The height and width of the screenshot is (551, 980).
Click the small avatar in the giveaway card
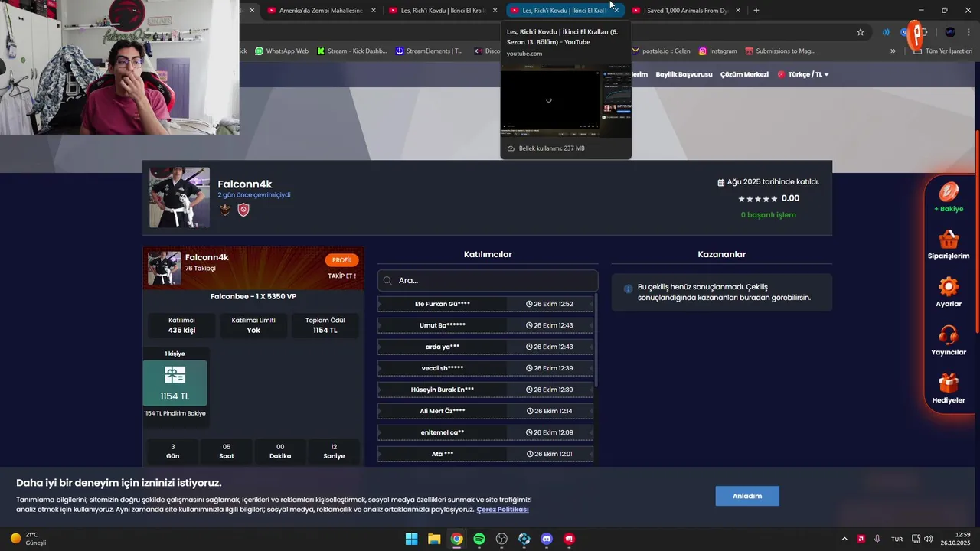click(164, 268)
